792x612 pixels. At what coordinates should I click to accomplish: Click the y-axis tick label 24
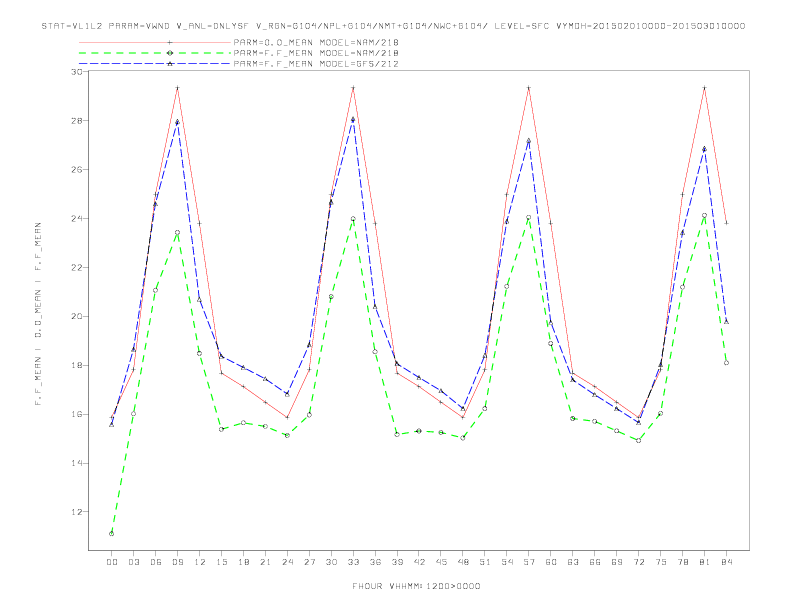(x=77, y=219)
